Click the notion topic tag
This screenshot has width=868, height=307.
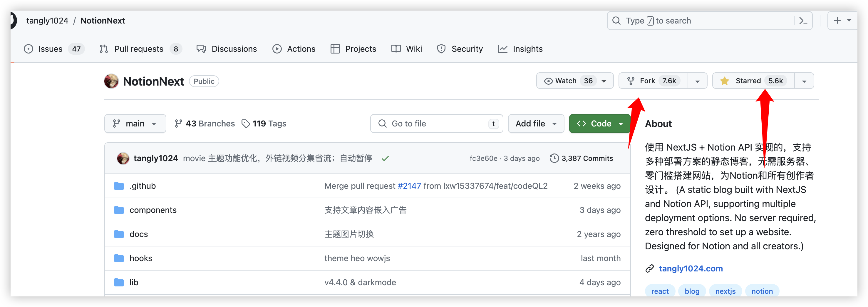(x=762, y=291)
